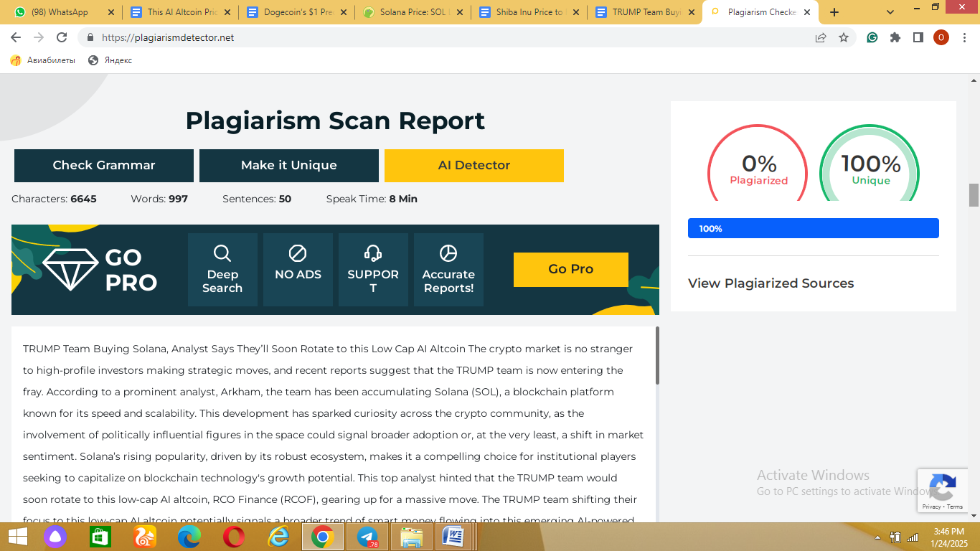Go back to the previous page
Viewport: 980px width, 551px height.
16,37
